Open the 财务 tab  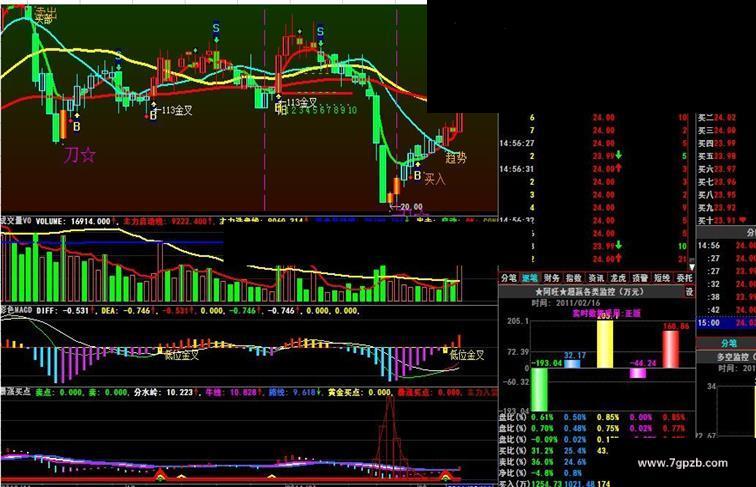click(552, 278)
